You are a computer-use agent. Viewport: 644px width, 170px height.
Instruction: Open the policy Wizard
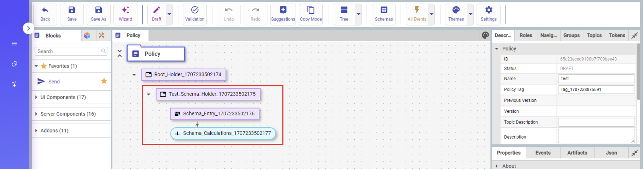[125, 14]
